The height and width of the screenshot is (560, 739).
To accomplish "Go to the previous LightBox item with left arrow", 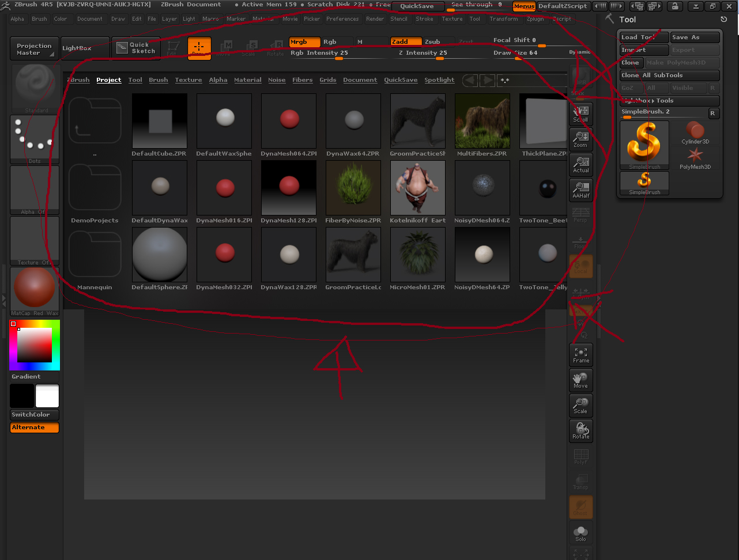I will tap(470, 80).
